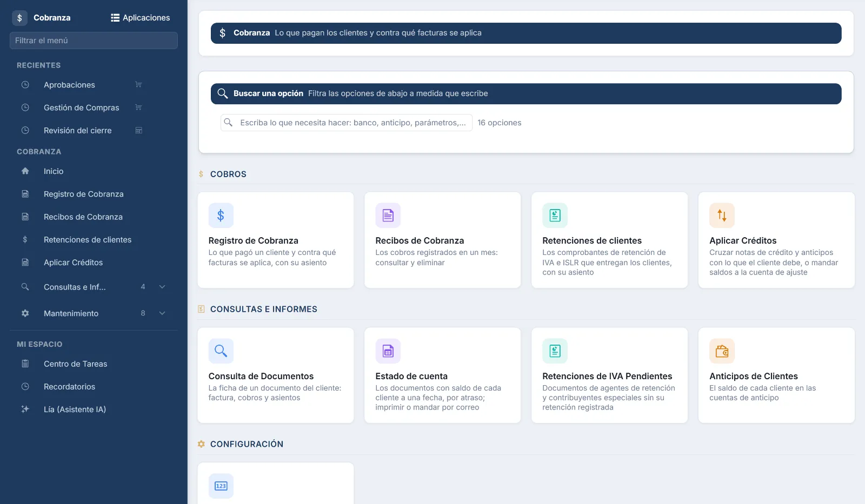Open the Registro de Cobranza card title
Screen dimensions: 865x504
(254, 240)
